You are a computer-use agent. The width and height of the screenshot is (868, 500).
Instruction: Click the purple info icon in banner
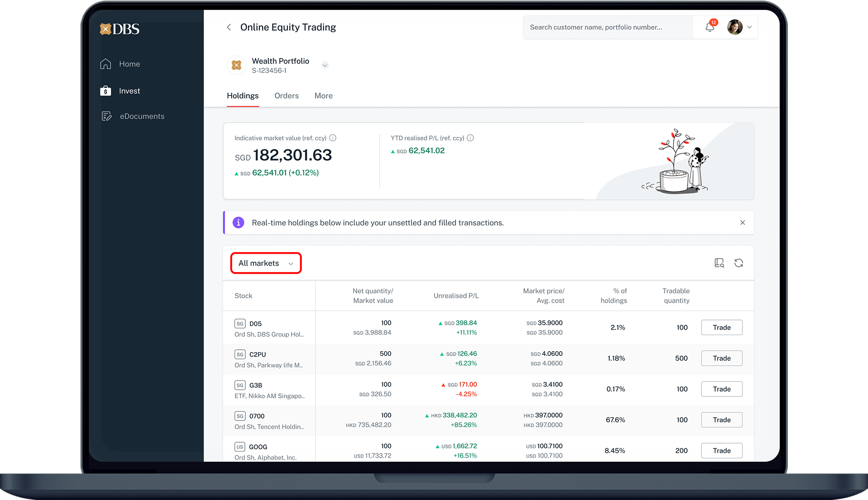tap(238, 223)
